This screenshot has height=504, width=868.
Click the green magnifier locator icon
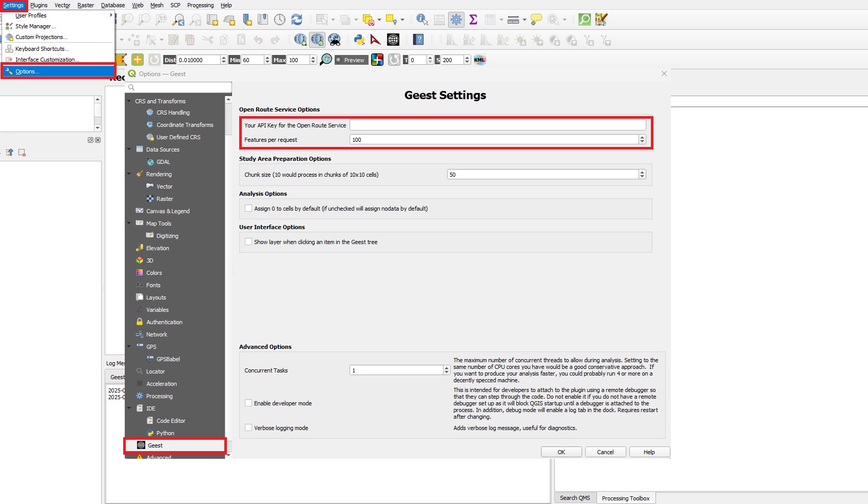pos(585,20)
